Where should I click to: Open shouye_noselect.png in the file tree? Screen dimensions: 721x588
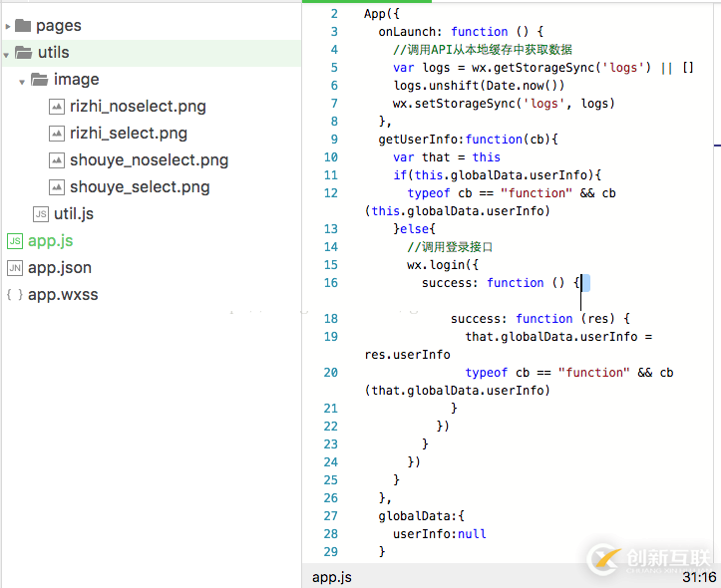(149, 160)
